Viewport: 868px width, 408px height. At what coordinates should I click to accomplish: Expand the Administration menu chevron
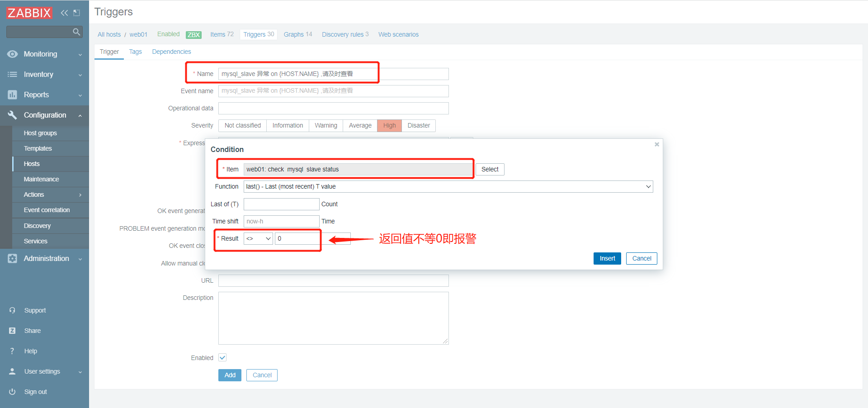point(80,259)
